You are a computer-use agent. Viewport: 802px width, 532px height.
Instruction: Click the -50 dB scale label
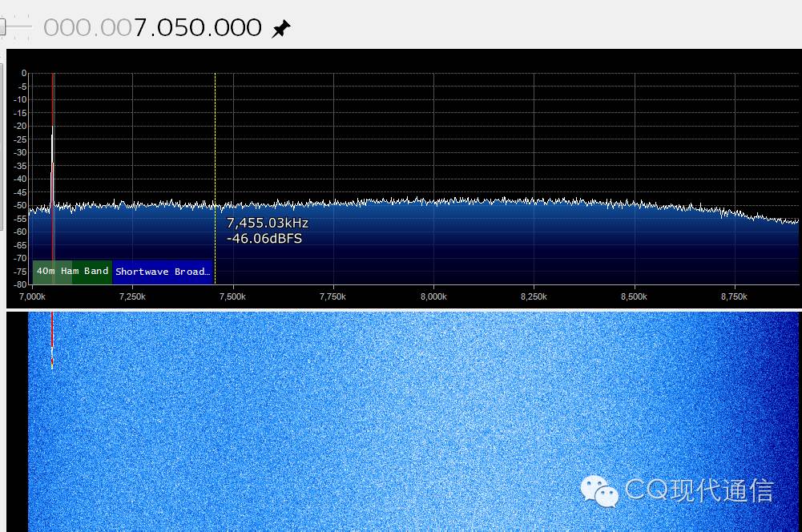coord(21,206)
